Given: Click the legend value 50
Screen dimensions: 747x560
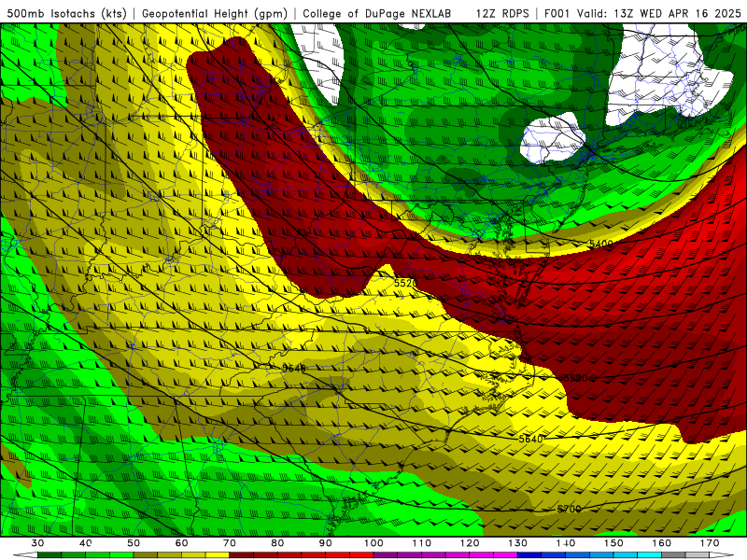Looking at the screenshot, I should coord(134,543).
